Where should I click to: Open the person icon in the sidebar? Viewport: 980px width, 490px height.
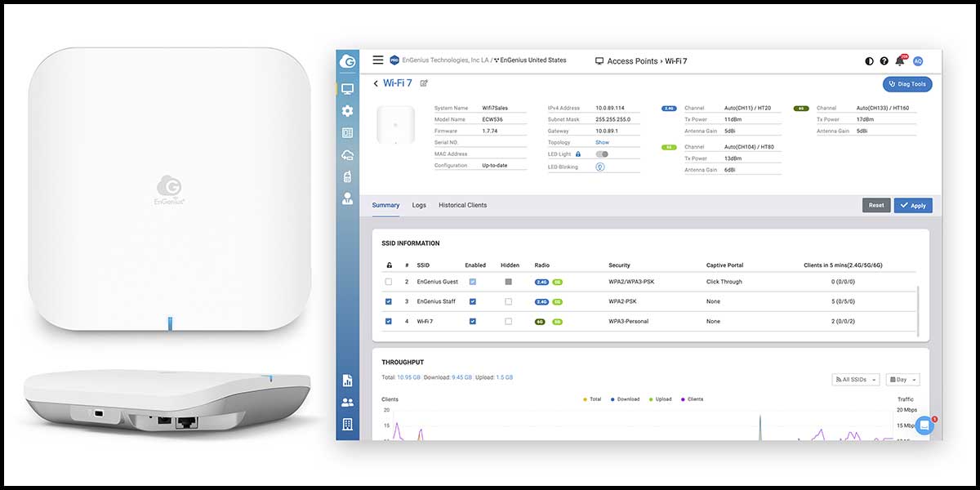point(347,198)
